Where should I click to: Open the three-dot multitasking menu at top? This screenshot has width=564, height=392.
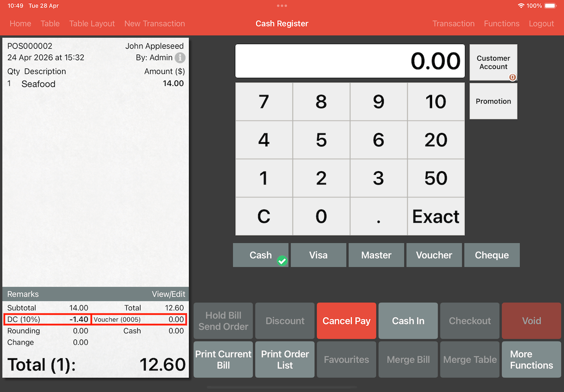(282, 6)
